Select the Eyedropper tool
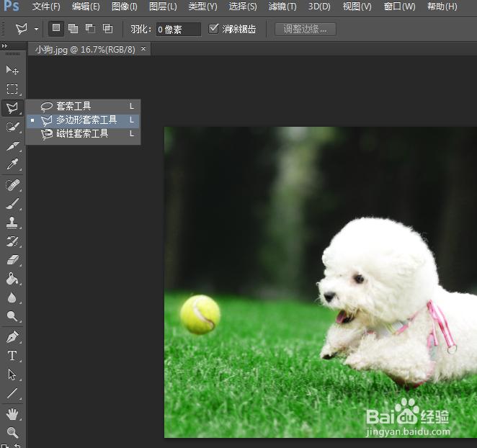 click(x=12, y=164)
